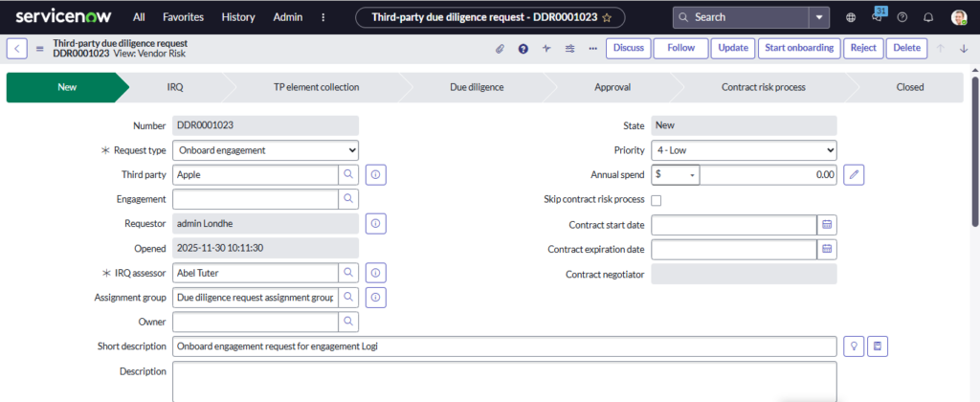Open calendar picker for Contract start date
This screenshot has height=402, width=980.
click(x=828, y=225)
